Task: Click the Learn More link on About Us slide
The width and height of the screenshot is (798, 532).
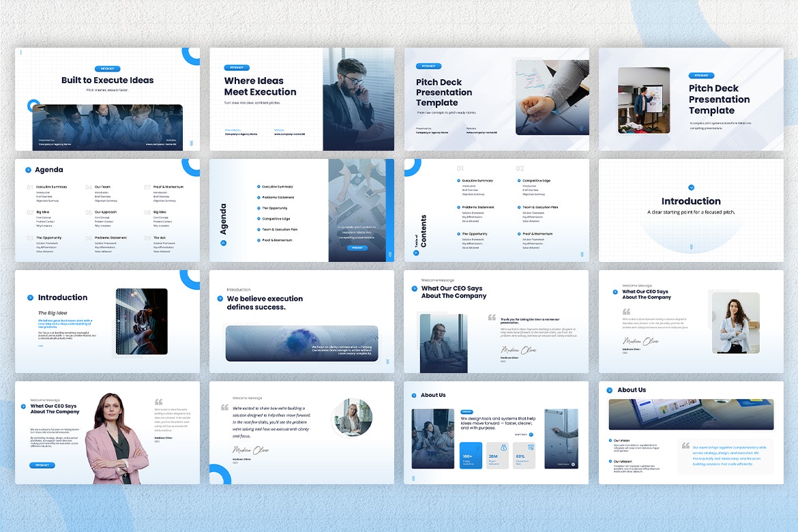Action: pos(520,434)
